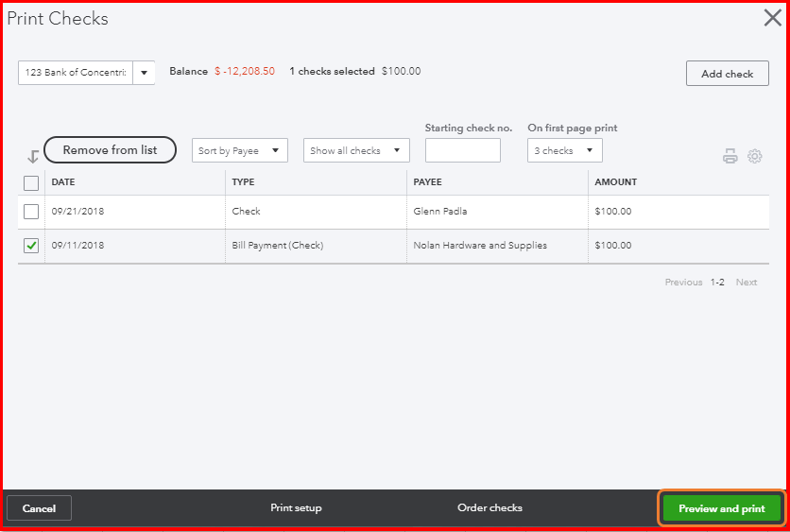The height and width of the screenshot is (532, 790).
Task: Click the TYPE column header
Action: [x=243, y=181]
